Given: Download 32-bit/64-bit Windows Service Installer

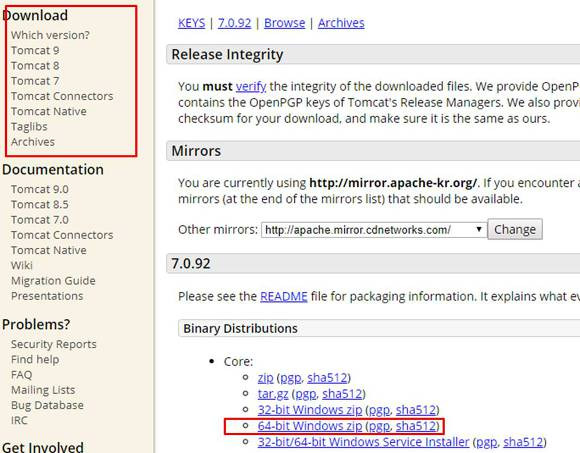Looking at the screenshot, I should pyautogui.click(x=363, y=442).
